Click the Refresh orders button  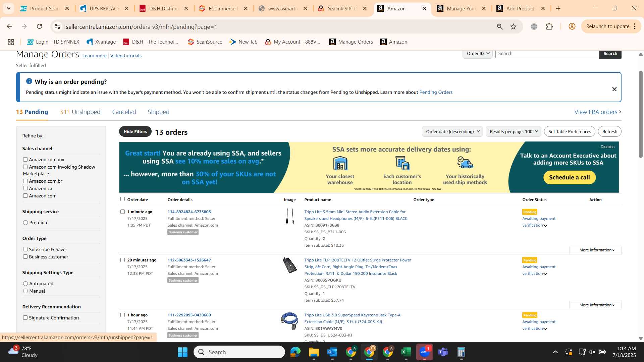coord(609,131)
